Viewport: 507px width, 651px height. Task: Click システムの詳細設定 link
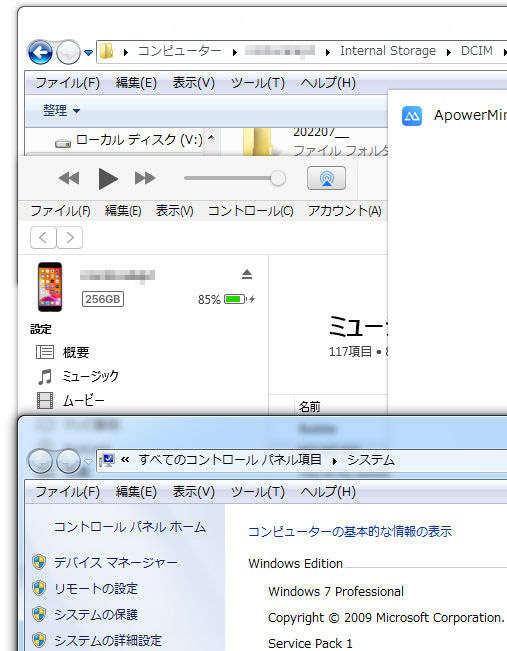108,640
